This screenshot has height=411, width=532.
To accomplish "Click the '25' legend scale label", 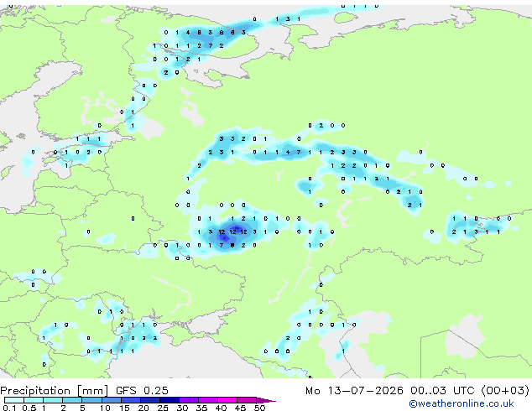I will tap(163, 408).
